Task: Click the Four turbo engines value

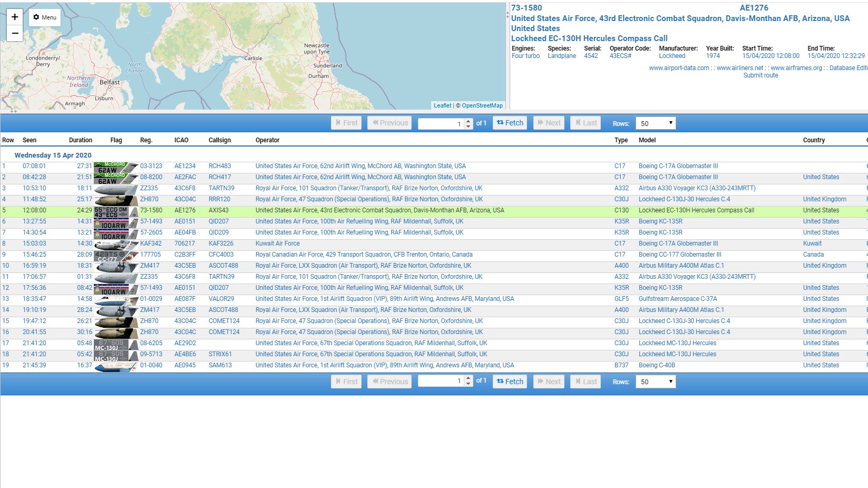Action: (525, 56)
